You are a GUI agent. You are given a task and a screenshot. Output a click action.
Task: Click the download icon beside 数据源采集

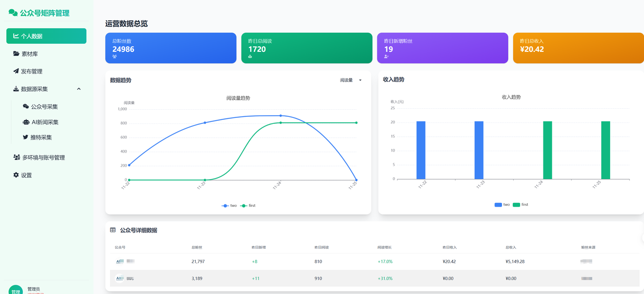click(16, 89)
